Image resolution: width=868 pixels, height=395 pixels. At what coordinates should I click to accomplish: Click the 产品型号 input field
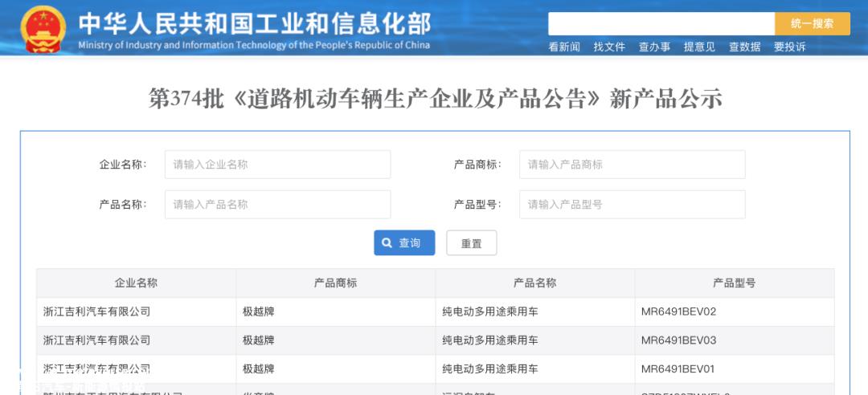pos(633,204)
